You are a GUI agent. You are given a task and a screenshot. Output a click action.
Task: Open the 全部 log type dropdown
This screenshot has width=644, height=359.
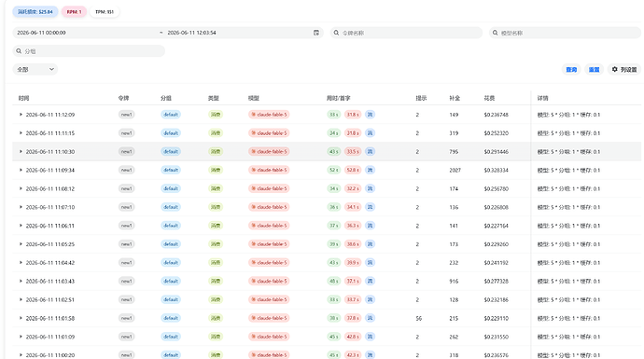click(35, 69)
